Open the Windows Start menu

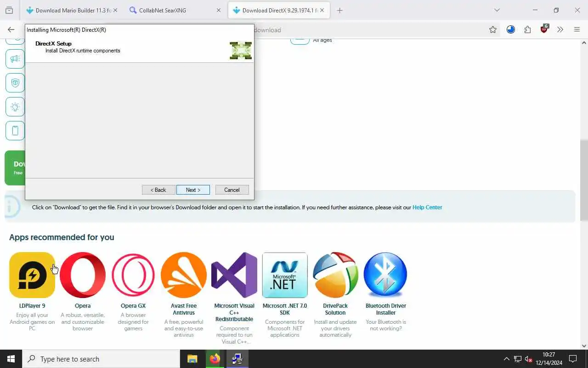tap(11, 359)
